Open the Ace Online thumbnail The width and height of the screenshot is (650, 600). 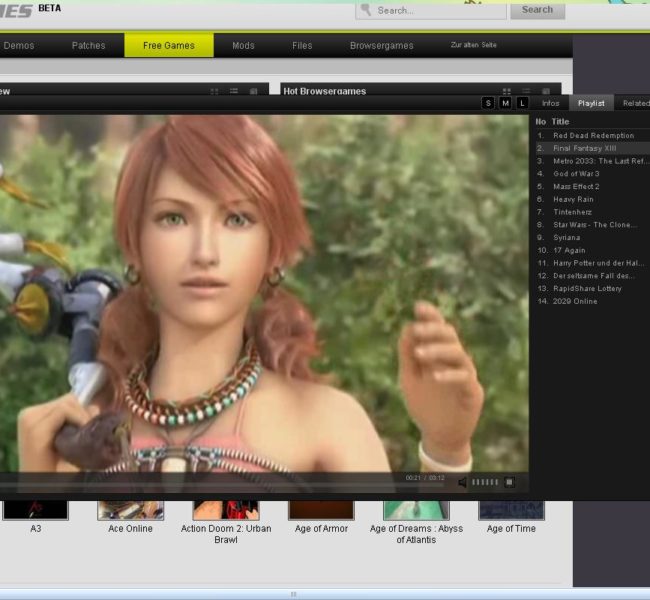pos(131,510)
